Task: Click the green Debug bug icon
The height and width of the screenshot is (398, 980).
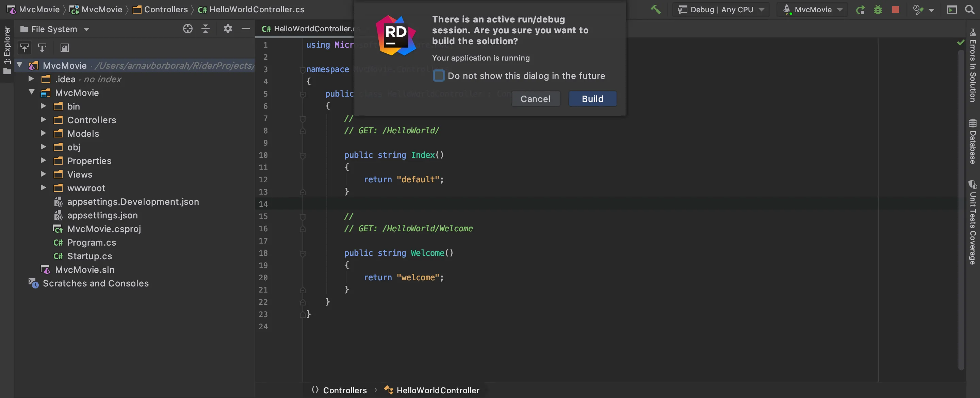Action: [x=878, y=10]
